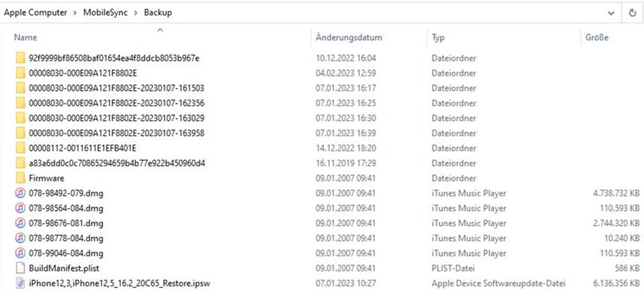Expand chevron after MobileSync breadcrumb
This screenshot has height=291, width=644.
click(135, 13)
